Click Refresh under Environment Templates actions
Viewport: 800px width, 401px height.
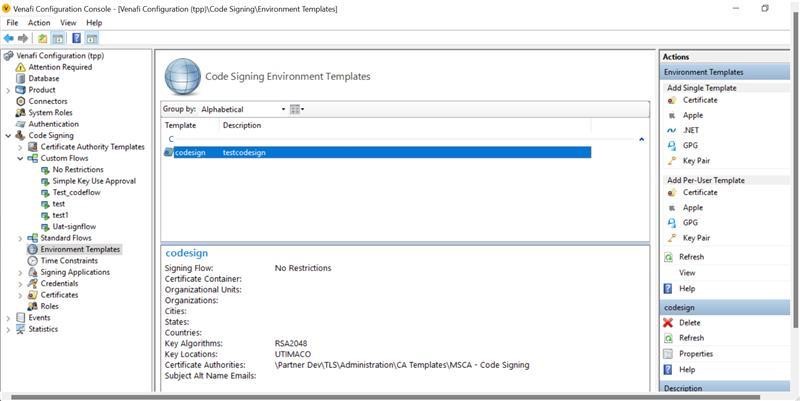click(691, 257)
